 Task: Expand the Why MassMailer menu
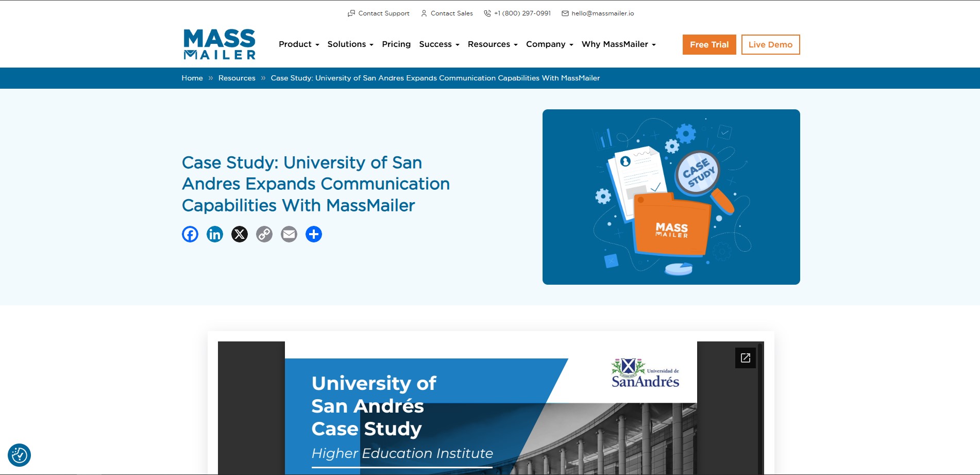618,44
